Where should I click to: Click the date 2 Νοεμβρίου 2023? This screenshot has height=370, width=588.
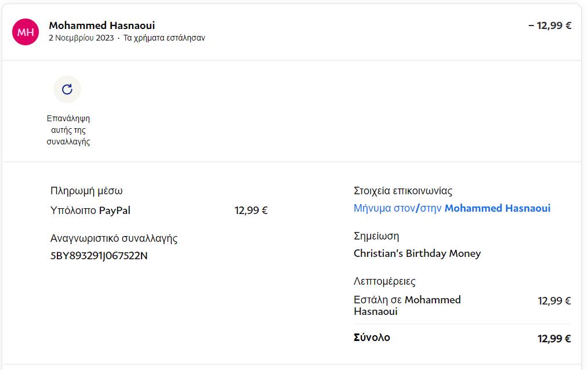coord(81,38)
